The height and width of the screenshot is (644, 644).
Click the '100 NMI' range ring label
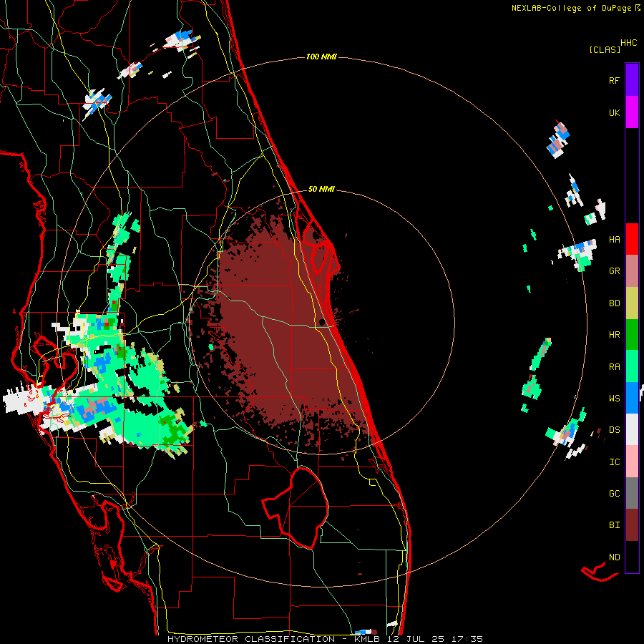click(x=321, y=57)
